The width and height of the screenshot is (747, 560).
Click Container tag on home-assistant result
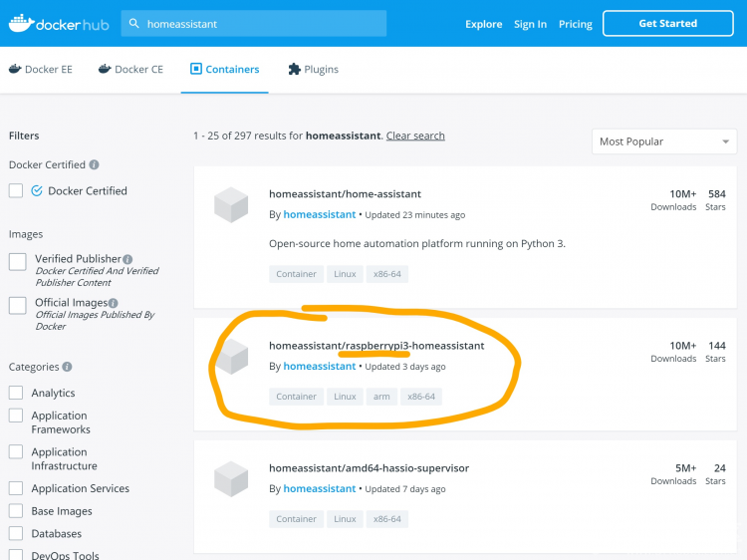click(x=296, y=274)
